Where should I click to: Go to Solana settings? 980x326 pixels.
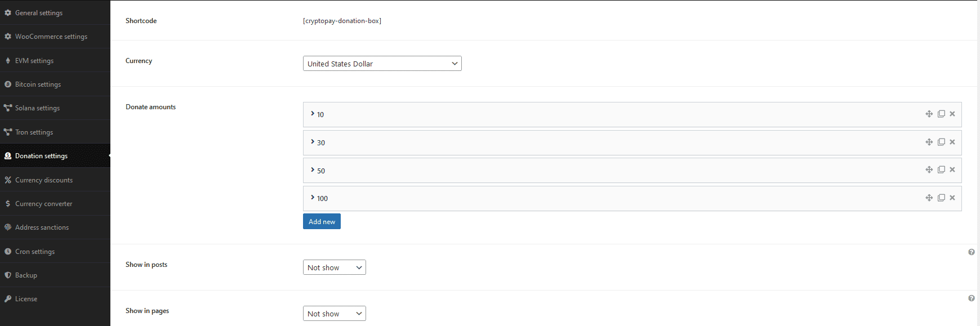click(x=55, y=108)
